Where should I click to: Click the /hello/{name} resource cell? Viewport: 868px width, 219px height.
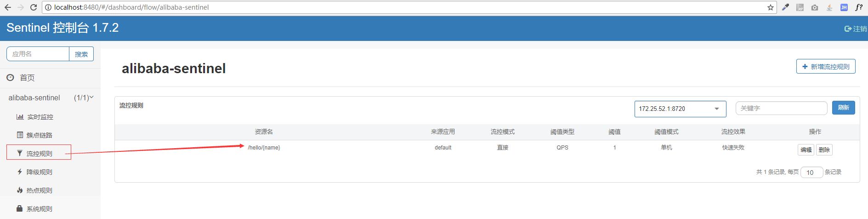tap(264, 148)
